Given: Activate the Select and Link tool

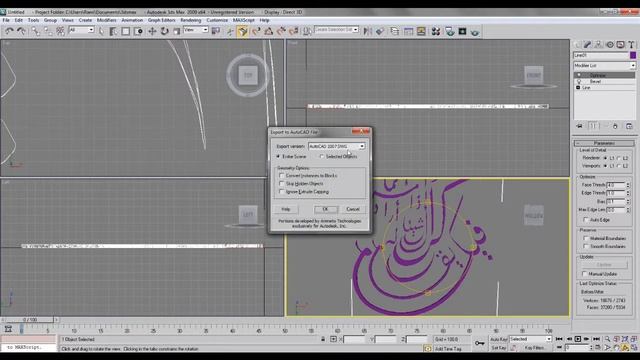Looking at the screenshot, I should [x=36, y=31].
